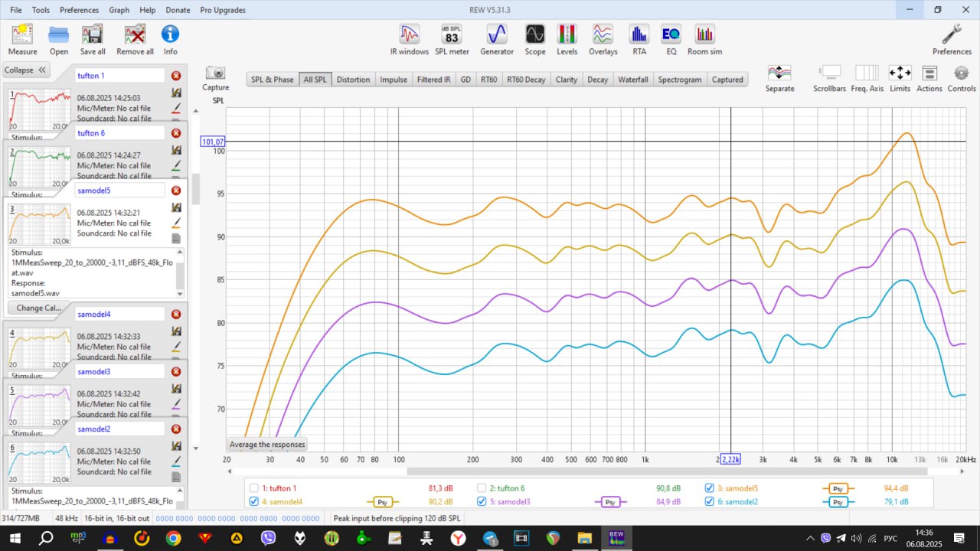Open the Graph menu
The width and height of the screenshot is (980, 551).
point(119,10)
